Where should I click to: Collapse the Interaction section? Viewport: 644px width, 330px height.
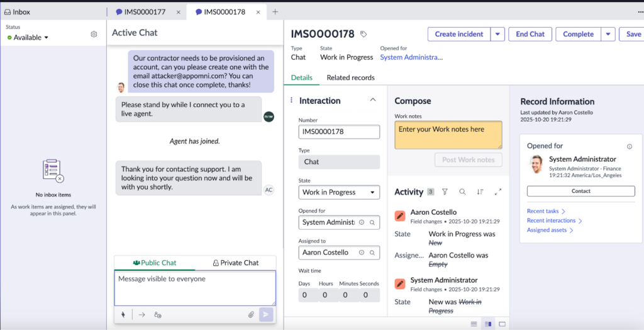click(372, 100)
